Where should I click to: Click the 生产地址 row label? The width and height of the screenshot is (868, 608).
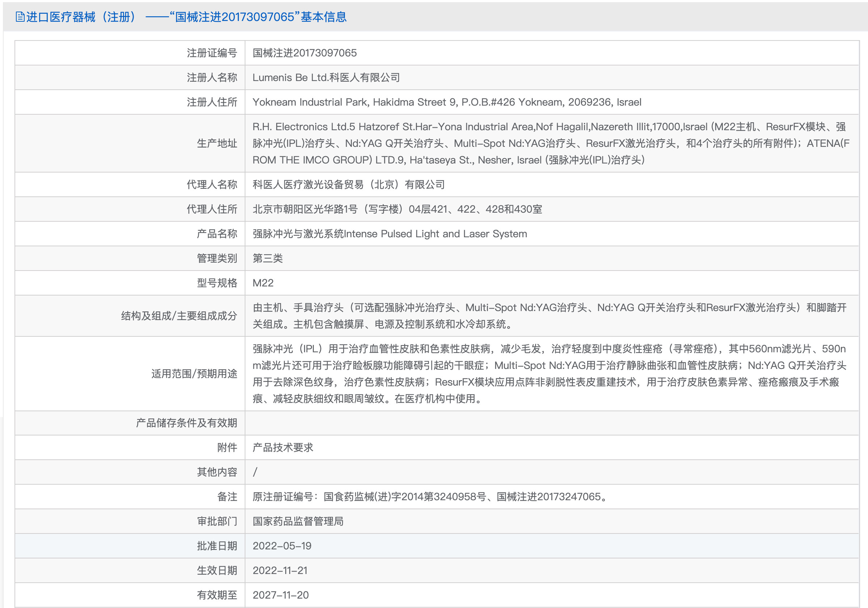(x=216, y=143)
